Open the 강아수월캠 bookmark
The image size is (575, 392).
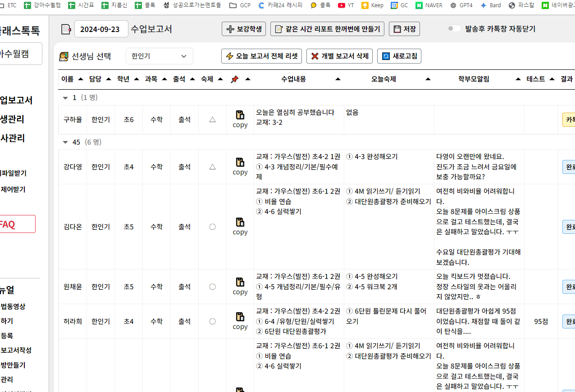[x=42, y=5]
